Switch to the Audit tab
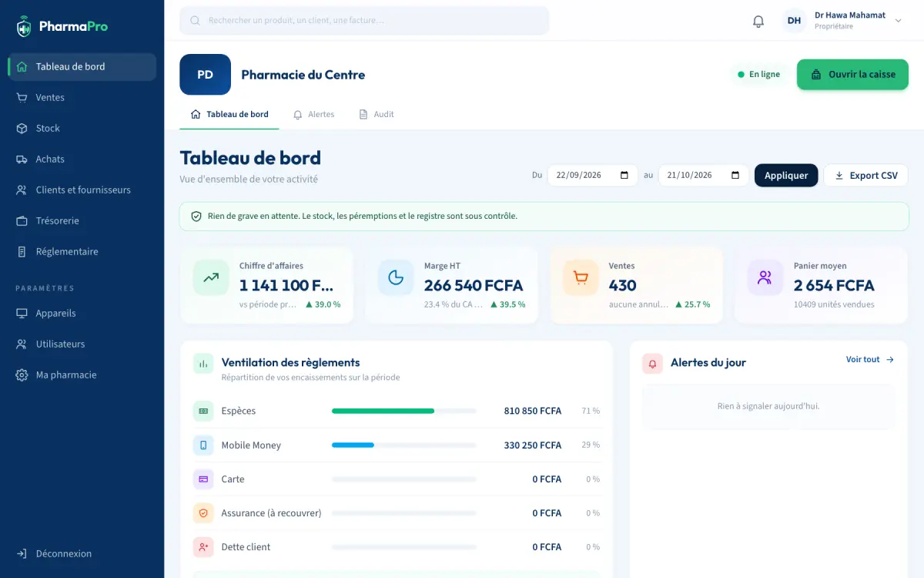 (377, 114)
